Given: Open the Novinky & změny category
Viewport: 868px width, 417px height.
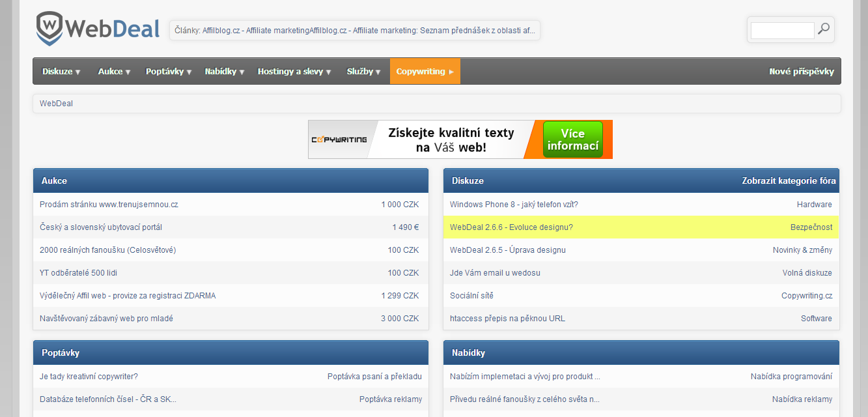Looking at the screenshot, I should [802, 250].
